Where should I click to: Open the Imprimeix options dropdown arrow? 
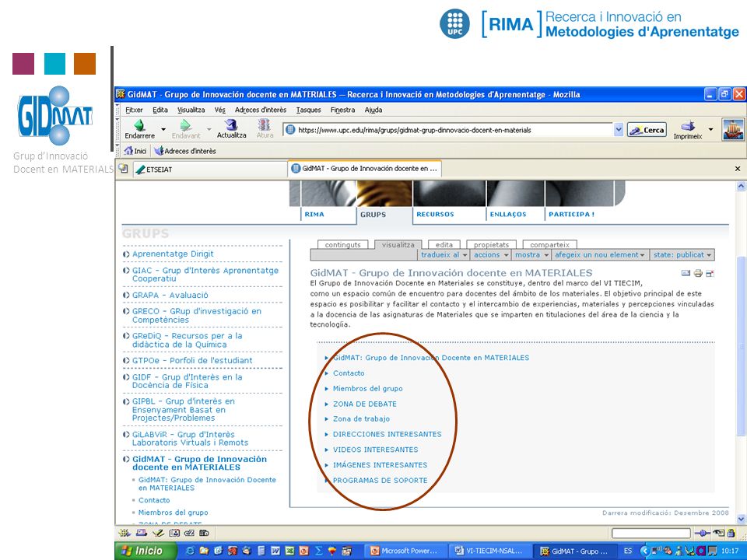point(710,129)
